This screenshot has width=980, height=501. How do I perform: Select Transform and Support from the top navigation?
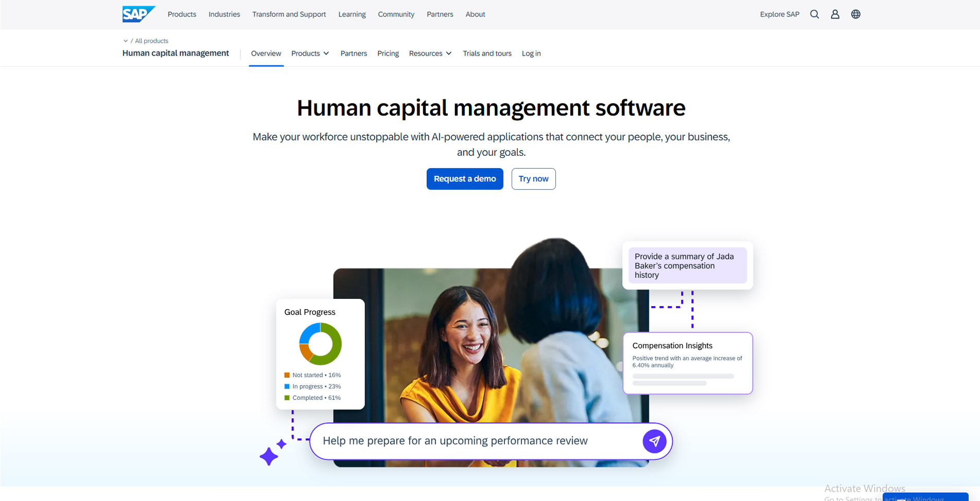(289, 14)
